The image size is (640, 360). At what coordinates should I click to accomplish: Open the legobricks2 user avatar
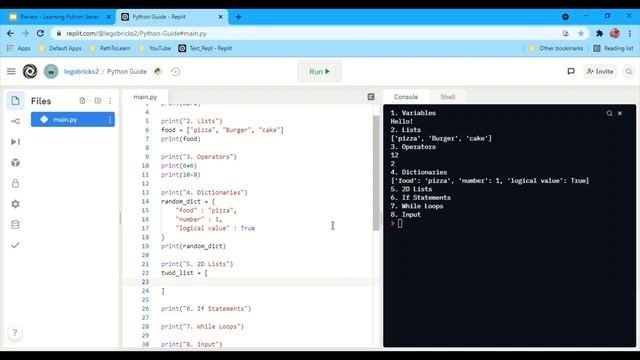point(51,71)
